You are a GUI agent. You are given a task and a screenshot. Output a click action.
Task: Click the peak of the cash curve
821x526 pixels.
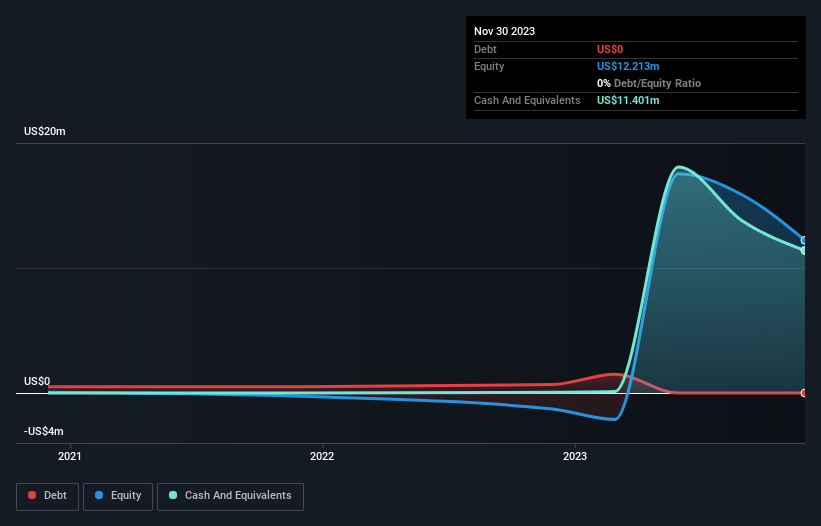679,167
